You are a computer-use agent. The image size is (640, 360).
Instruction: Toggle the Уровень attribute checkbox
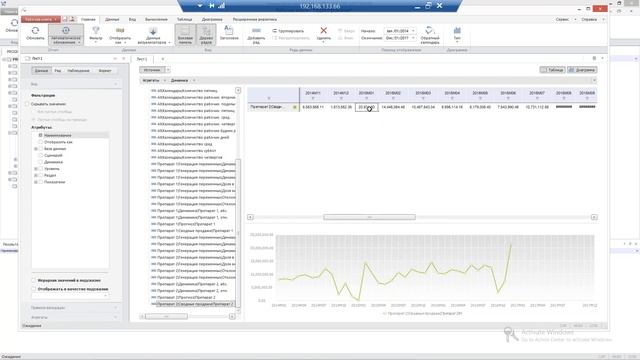click(40, 169)
